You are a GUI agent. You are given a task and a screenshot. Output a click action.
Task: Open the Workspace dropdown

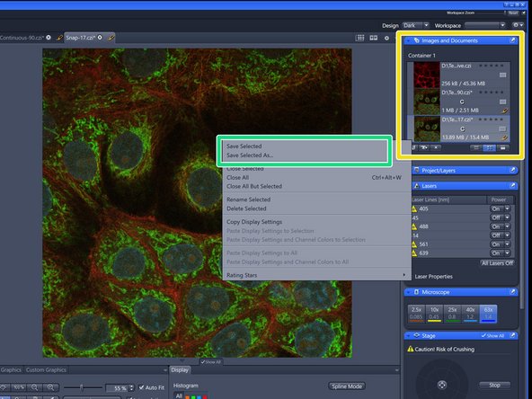[485, 25]
